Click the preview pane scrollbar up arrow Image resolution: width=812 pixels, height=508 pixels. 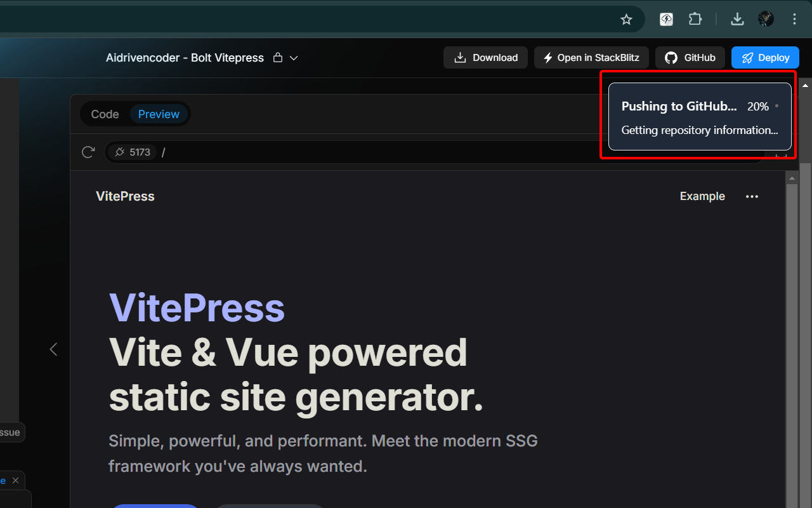(x=792, y=179)
